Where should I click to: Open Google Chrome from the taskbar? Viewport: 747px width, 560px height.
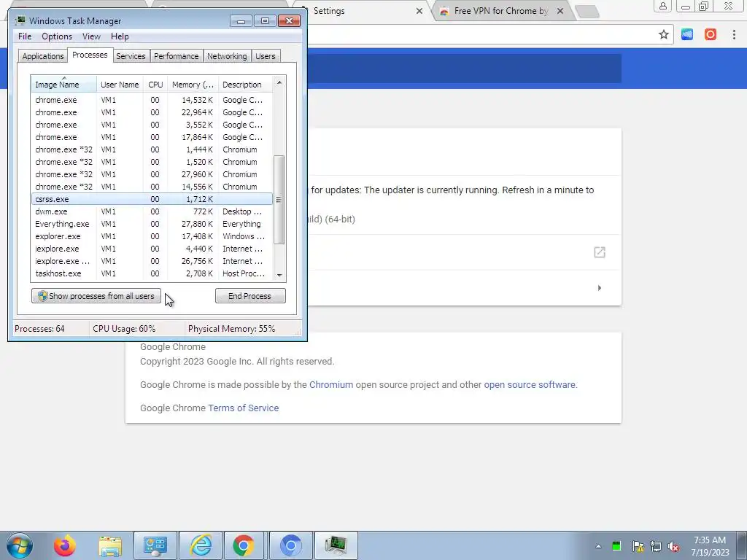pos(243,545)
